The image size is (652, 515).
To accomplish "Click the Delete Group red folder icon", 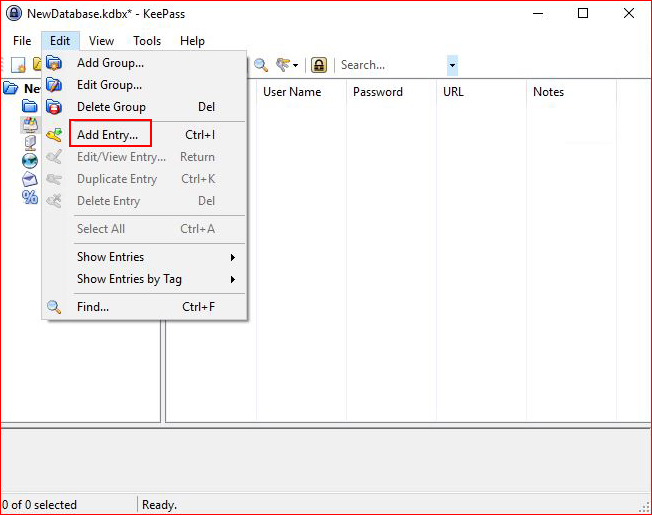I will 54,107.
